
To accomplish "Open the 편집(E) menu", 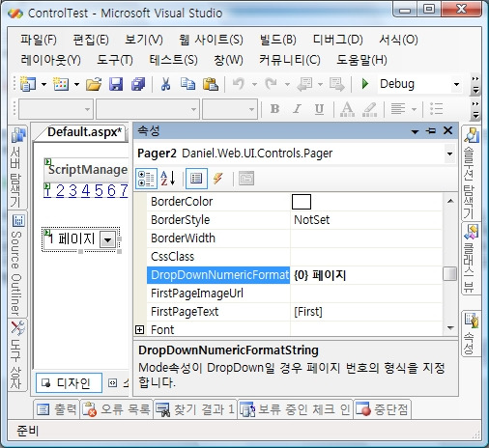I will pos(91,40).
